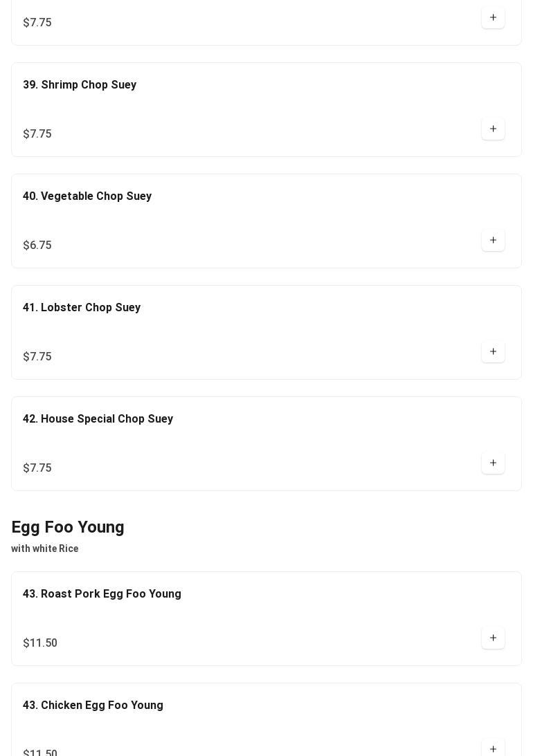Add House Special Chop Suey via plus icon
Screen dimensions: 533x756
(493, 463)
